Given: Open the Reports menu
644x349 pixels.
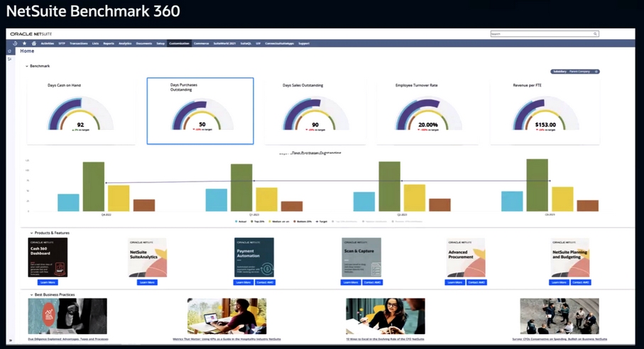Looking at the screenshot, I should pos(109,43).
